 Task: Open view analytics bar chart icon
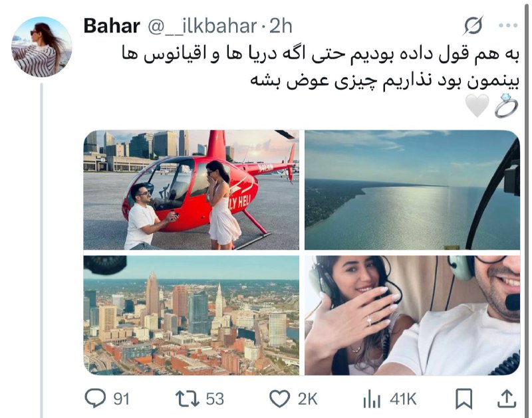tap(372, 399)
